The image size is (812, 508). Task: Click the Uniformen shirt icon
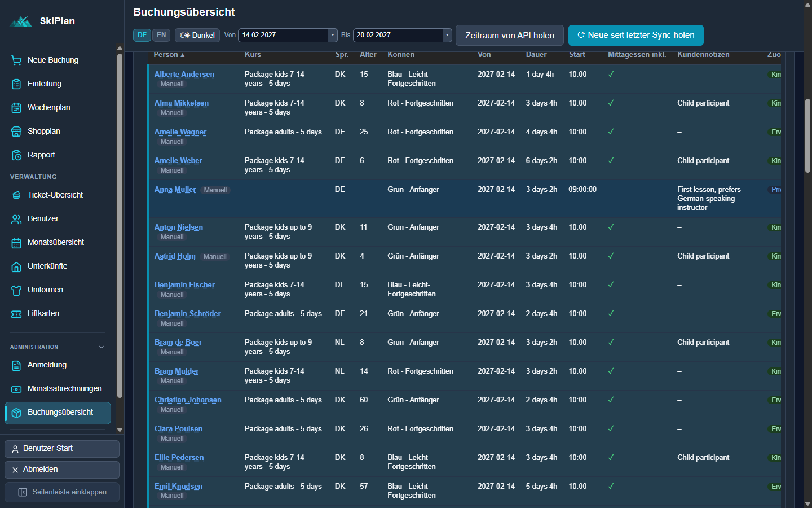pyautogui.click(x=16, y=290)
